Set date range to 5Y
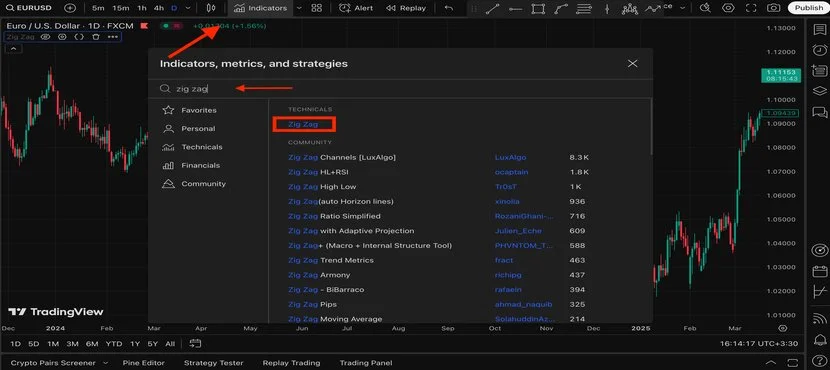 click(x=152, y=344)
